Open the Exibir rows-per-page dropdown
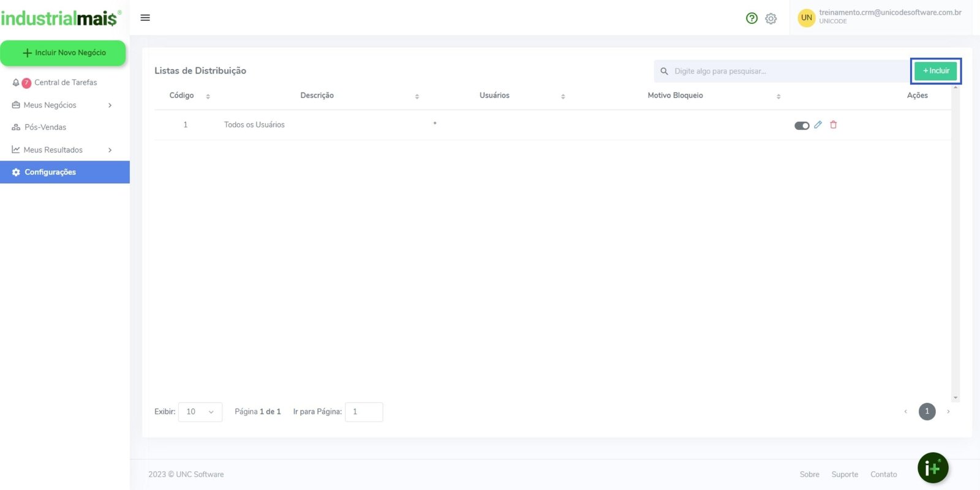This screenshot has height=490, width=980. (x=200, y=412)
